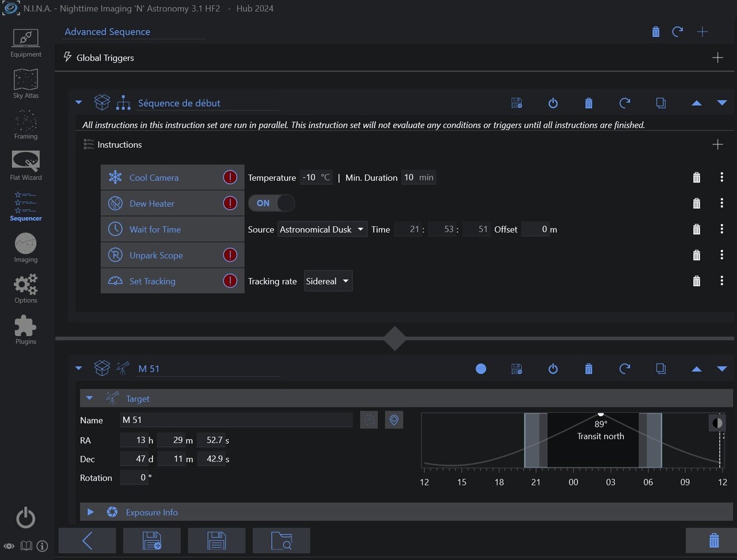
Task: Toggle the Dew Heater ON switch
Action: click(x=271, y=203)
